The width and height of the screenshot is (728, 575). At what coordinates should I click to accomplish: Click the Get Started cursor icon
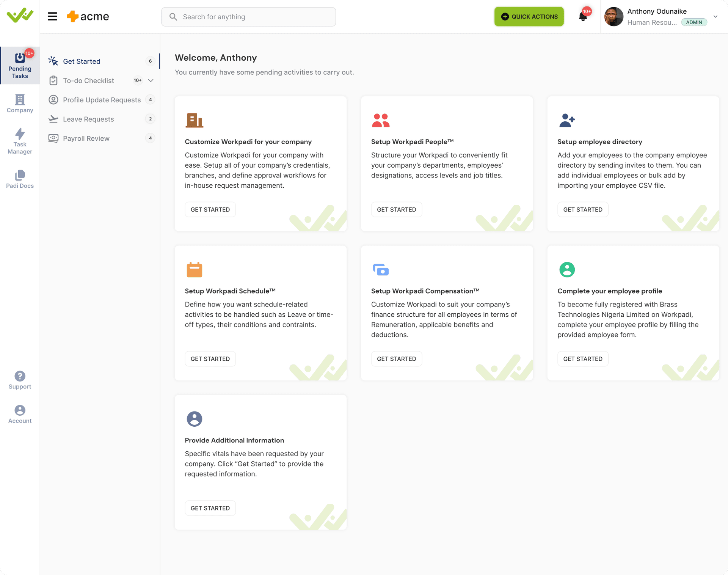[53, 61]
